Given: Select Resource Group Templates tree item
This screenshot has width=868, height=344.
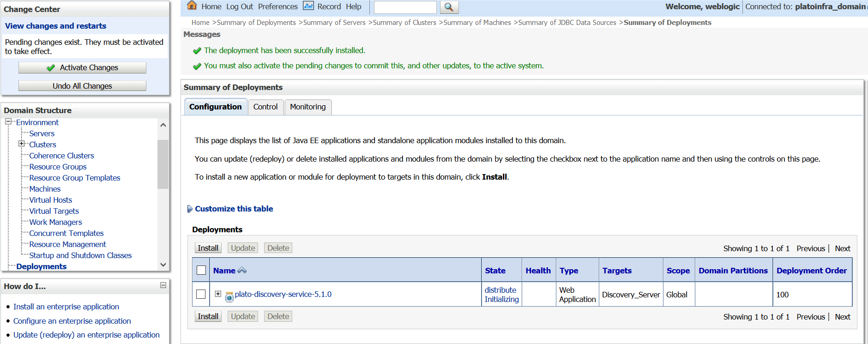Looking at the screenshot, I should click(x=74, y=178).
